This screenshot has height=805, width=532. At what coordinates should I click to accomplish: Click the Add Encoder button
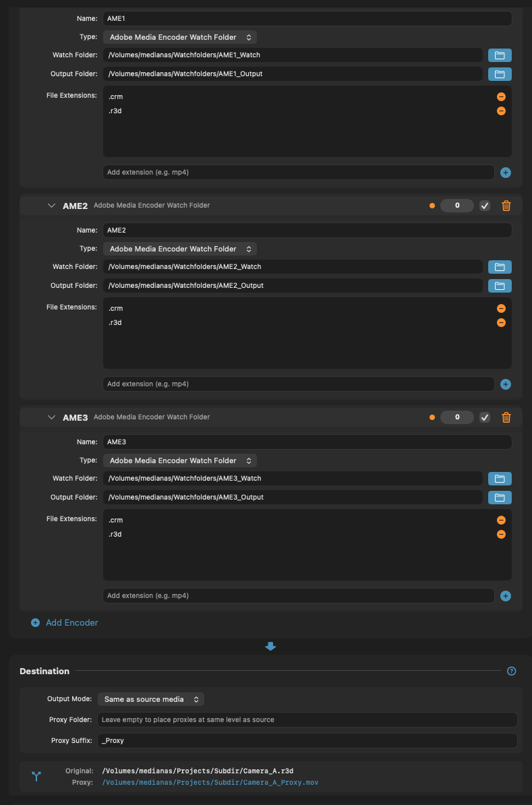[x=64, y=622]
